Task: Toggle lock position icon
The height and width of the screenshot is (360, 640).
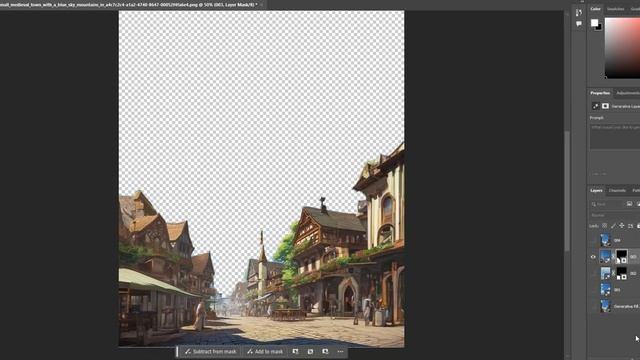Action: coord(622,226)
